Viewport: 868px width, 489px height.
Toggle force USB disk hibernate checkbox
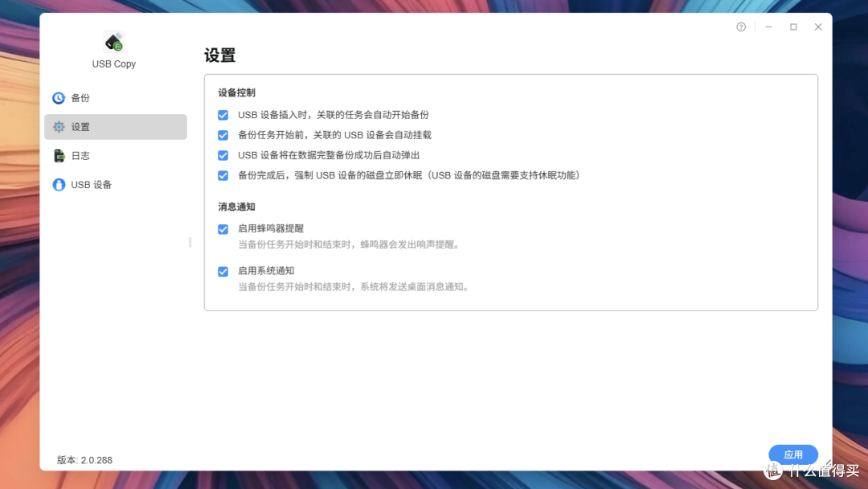[223, 175]
